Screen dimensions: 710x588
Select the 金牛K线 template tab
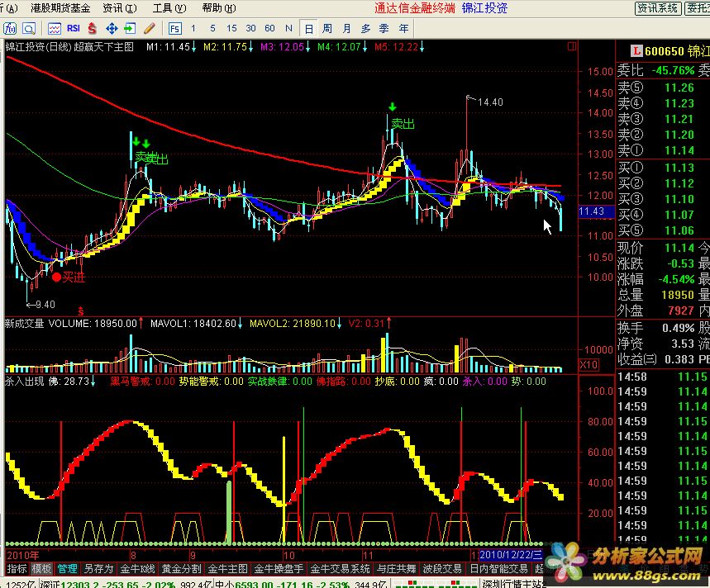point(138,568)
